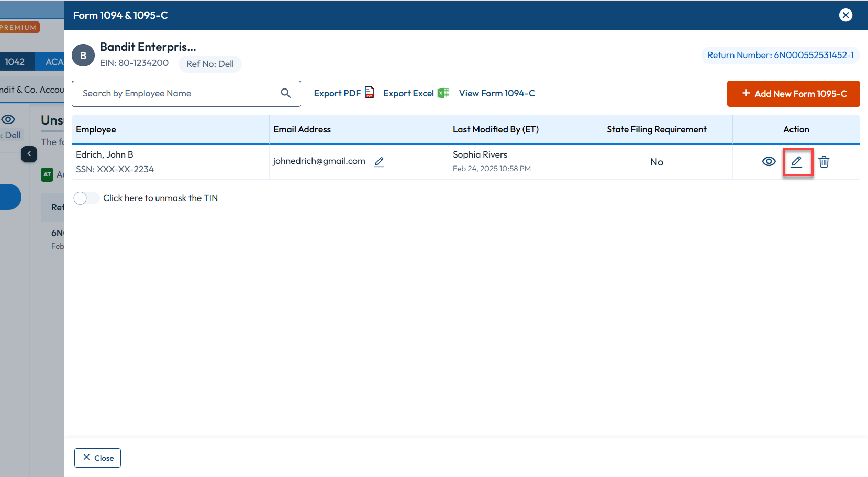Select the ACA tab in background
The image size is (868, 477).
(x=51, y=62)
